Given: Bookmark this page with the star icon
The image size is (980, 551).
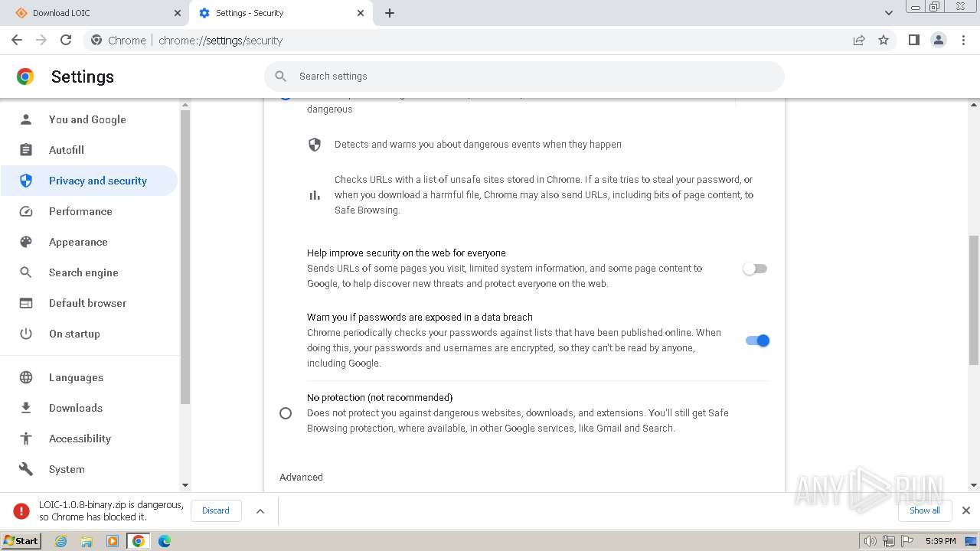Looking at the screenshot, I should click(x=884, y=41).
